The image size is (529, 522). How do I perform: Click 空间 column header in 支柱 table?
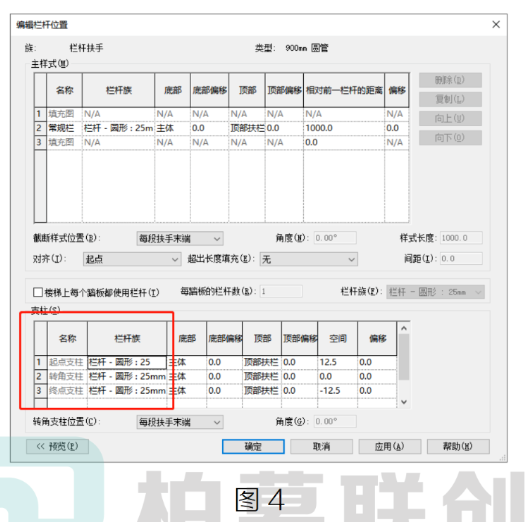[x=337, y=338]
